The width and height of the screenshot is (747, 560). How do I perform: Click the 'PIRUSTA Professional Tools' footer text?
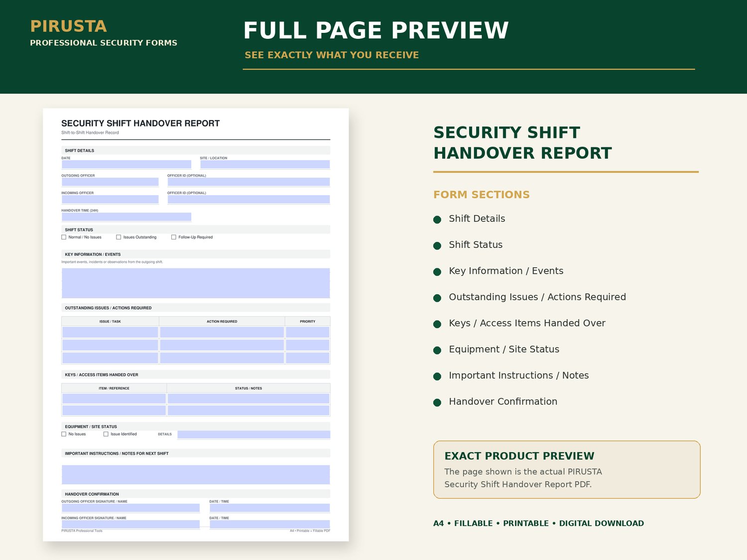tap(82, 531)
